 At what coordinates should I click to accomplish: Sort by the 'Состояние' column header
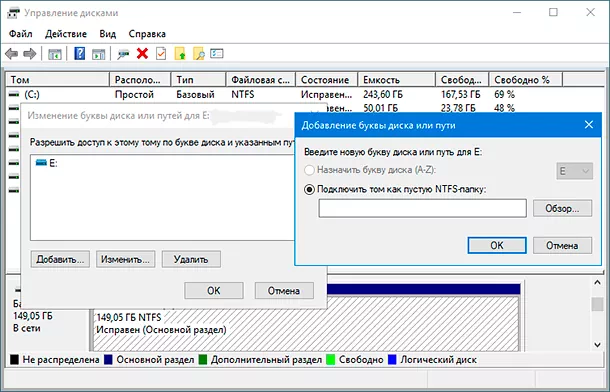point(326,80)
